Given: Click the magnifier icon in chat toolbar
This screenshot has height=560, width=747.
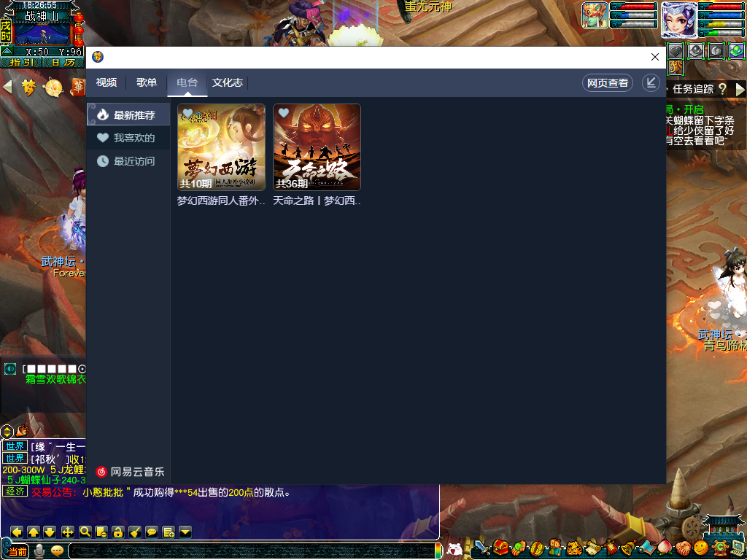Looking at the screenshot, I should [x=85, y=532].
